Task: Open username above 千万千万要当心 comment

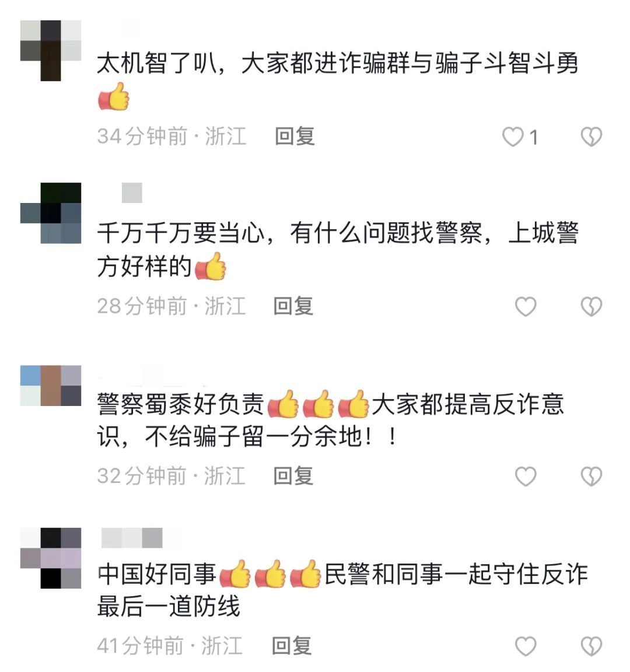Action: (132, 193)
